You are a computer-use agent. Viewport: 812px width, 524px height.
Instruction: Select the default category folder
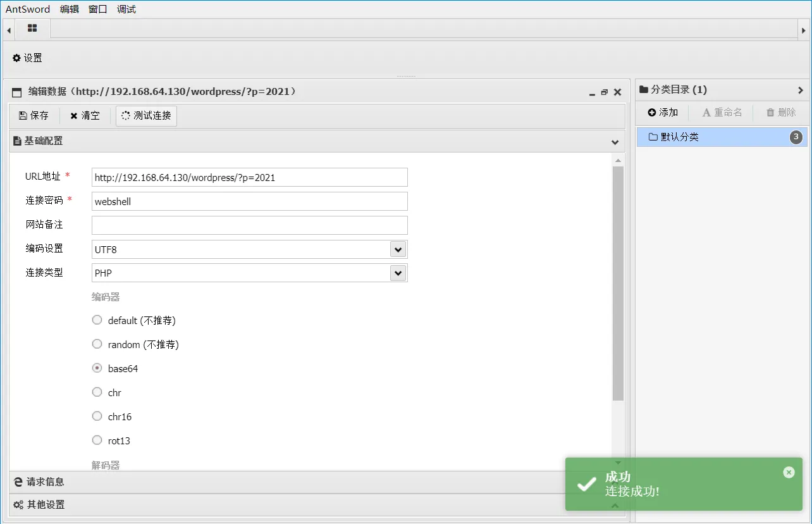[x=722, y=137]
